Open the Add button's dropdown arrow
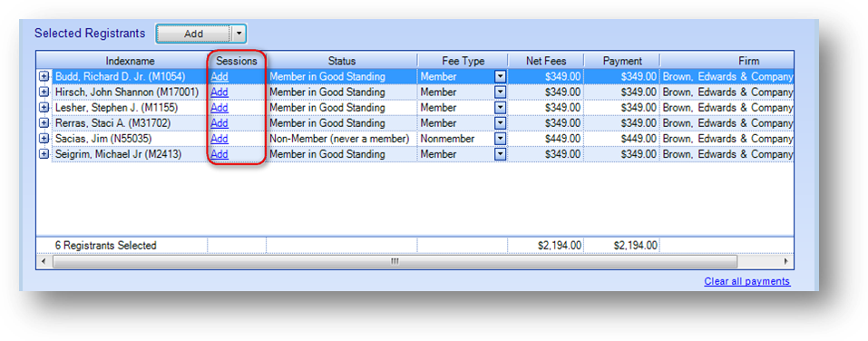Screen dimensions: 868x341 239,34
